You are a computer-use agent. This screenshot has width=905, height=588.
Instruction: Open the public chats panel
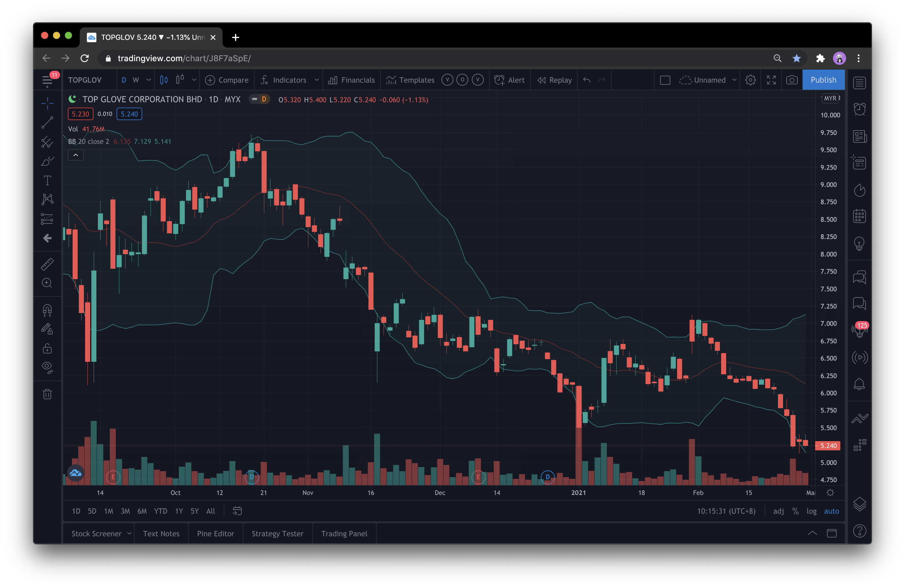pyautogui.click(x=859, y=277)
